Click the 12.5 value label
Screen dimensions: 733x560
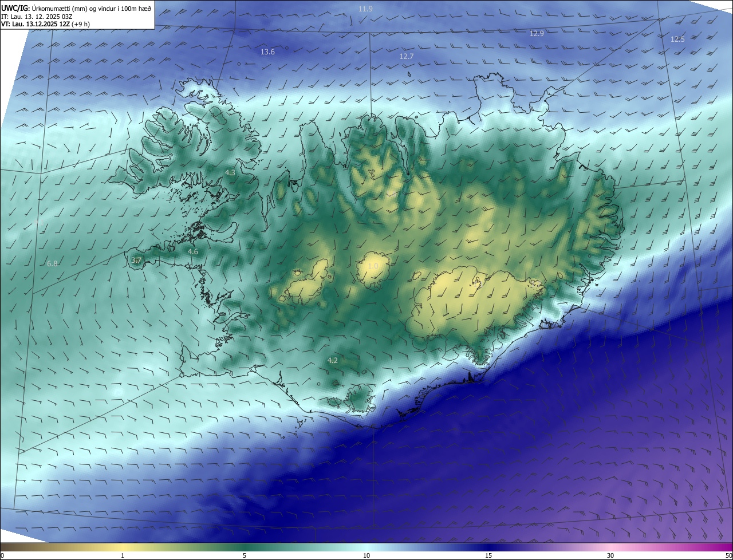(x=677, y=40)
